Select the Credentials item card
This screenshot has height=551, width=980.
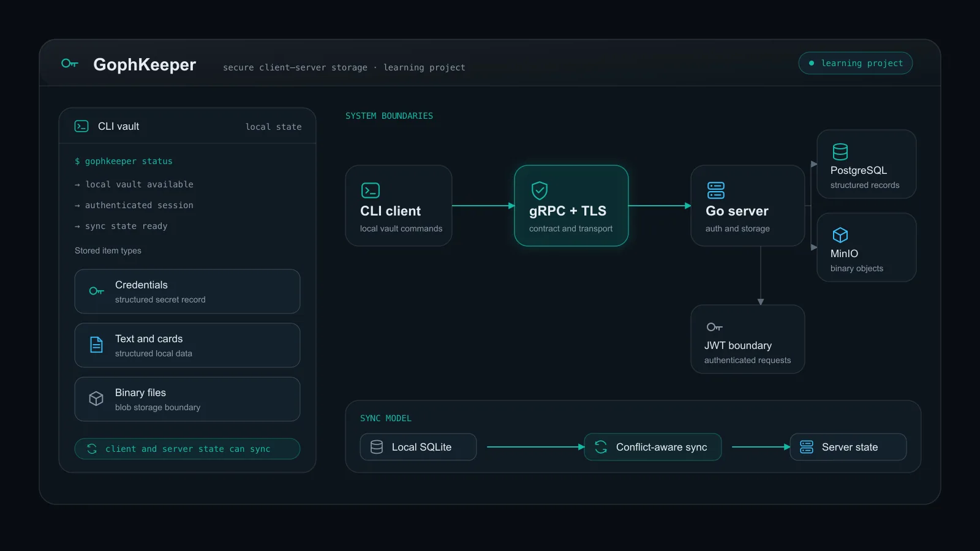187,291
